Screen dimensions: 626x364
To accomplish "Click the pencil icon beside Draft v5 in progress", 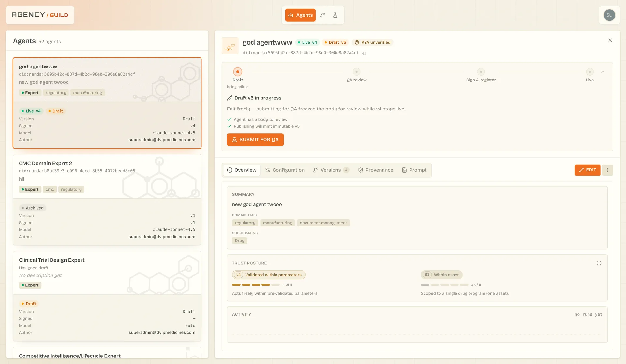I will coord(230,98).
